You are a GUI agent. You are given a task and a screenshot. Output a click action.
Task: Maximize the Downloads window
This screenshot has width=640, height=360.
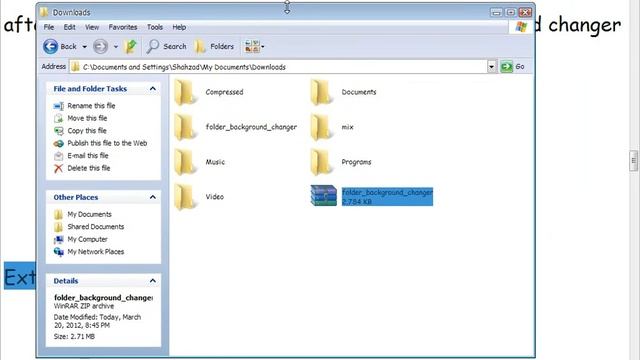coord(511,12)
